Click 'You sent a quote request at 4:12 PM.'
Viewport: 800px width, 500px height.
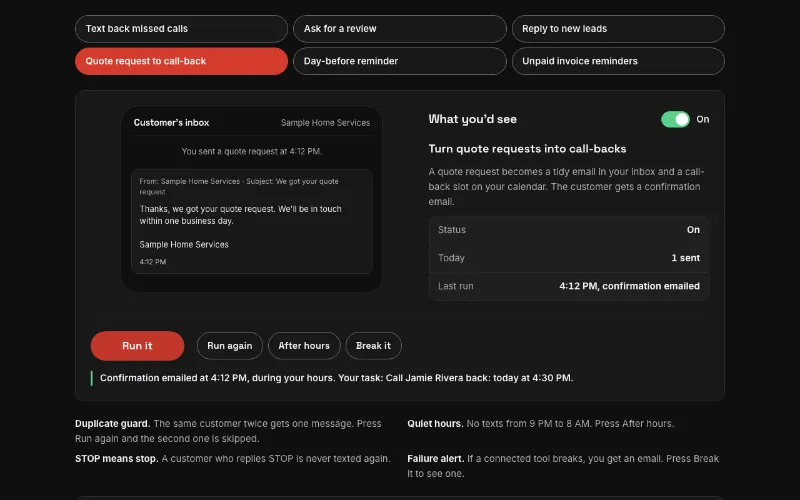[x=252, y=151]
